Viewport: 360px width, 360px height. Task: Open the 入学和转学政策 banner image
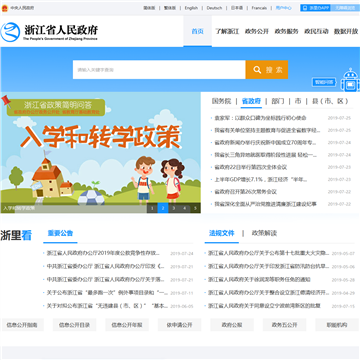100,153
